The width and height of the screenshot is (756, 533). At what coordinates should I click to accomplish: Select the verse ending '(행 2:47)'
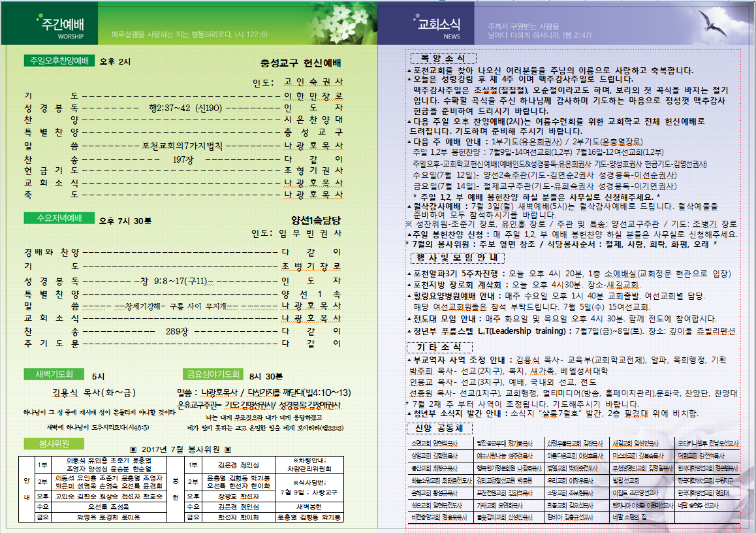[x=539, y=31]
